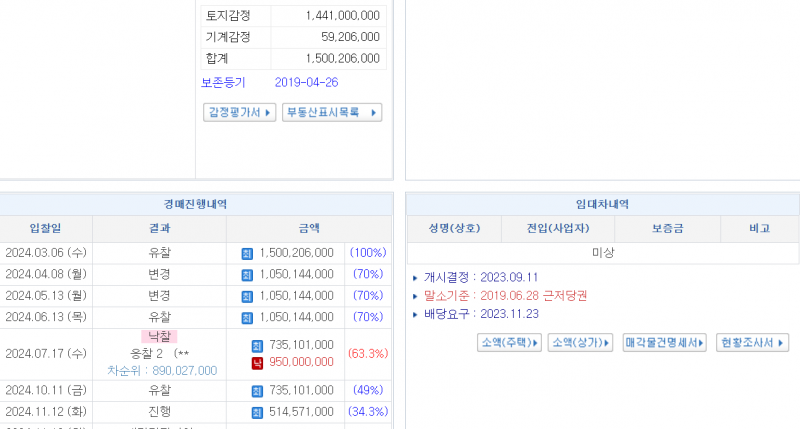
Task: Click the 소액(상가) button
Action: 580,343
